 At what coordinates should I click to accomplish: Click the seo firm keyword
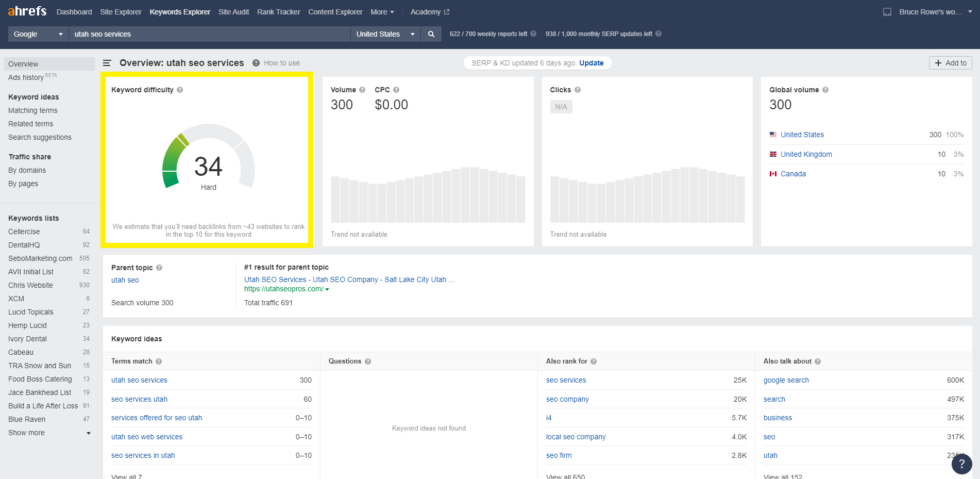pos(559,455)
